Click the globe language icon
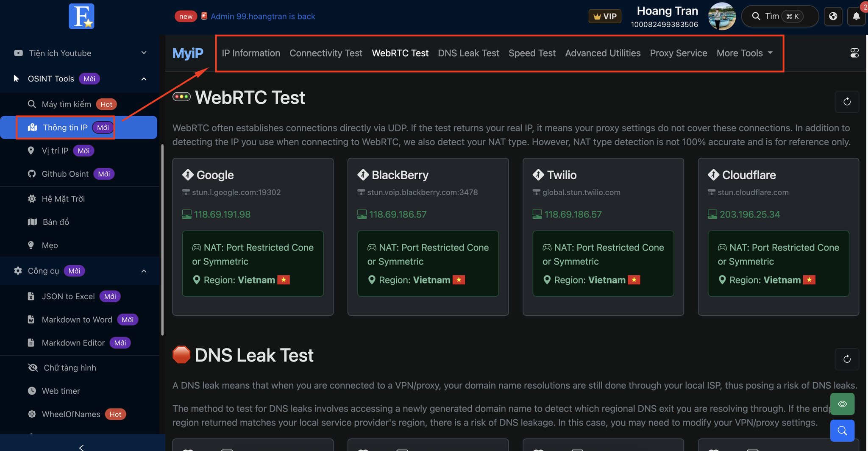The width and height of the screenshot is (868, 451). 833,16
